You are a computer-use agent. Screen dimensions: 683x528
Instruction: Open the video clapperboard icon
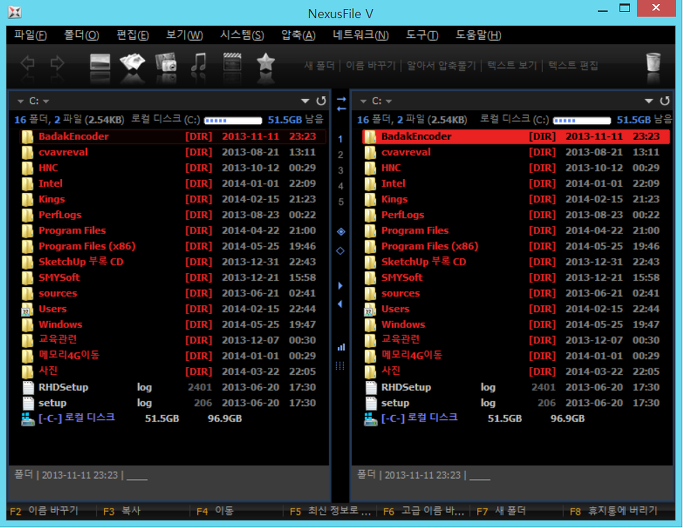[x=232, y=62]
